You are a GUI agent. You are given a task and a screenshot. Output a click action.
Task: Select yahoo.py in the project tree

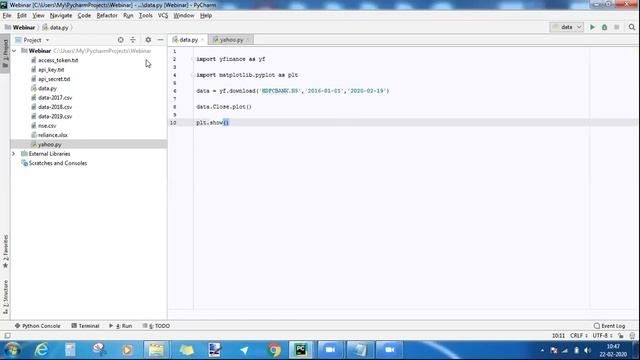tap(49, 144)
